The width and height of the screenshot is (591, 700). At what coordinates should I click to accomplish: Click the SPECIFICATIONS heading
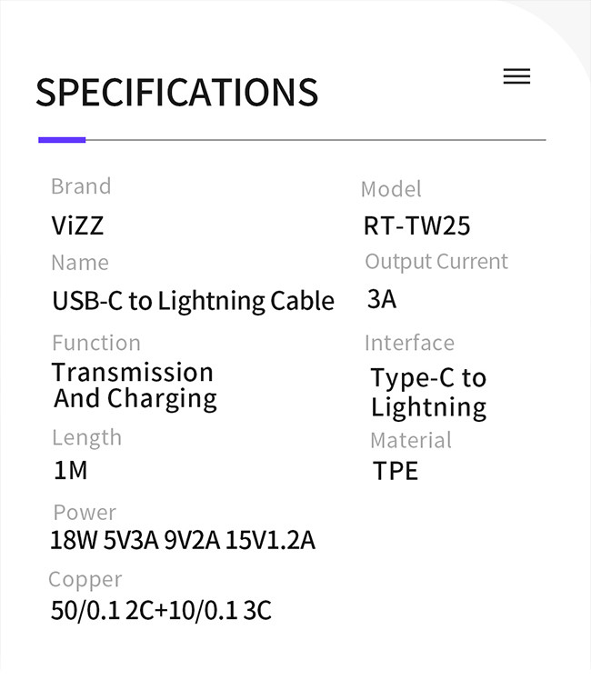point(177,93)
